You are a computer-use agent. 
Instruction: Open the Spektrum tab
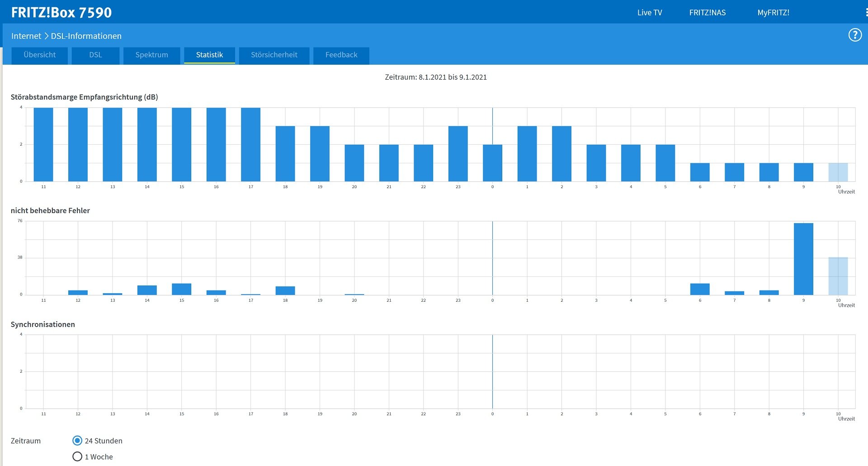click(x=151, y=55)
